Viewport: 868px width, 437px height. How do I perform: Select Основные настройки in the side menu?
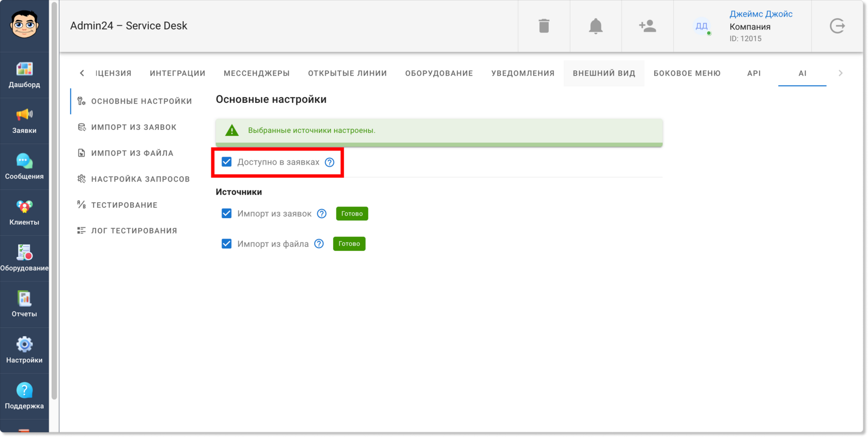pyautogui.click(x=134, y=101)
